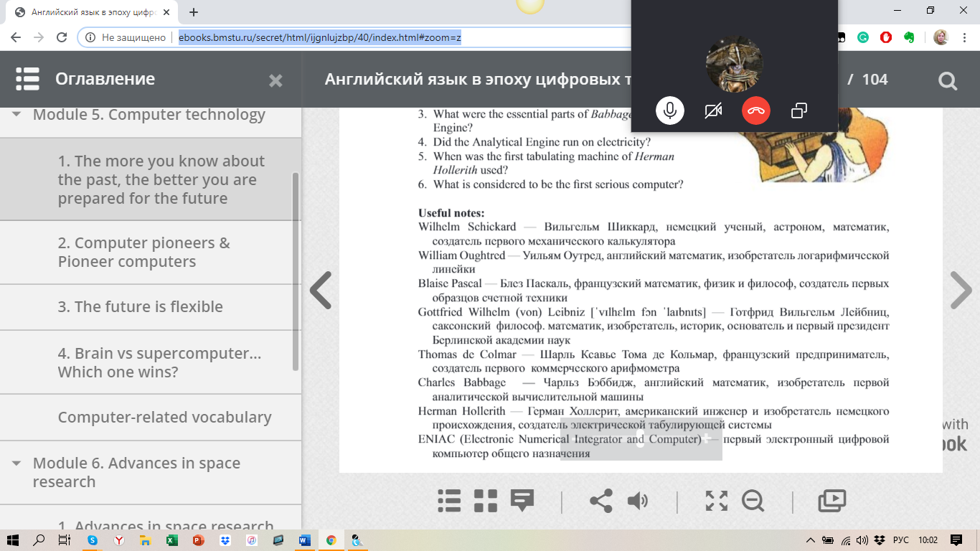Click the table of contents list icon in bottom toolbar

coord(449,500)
